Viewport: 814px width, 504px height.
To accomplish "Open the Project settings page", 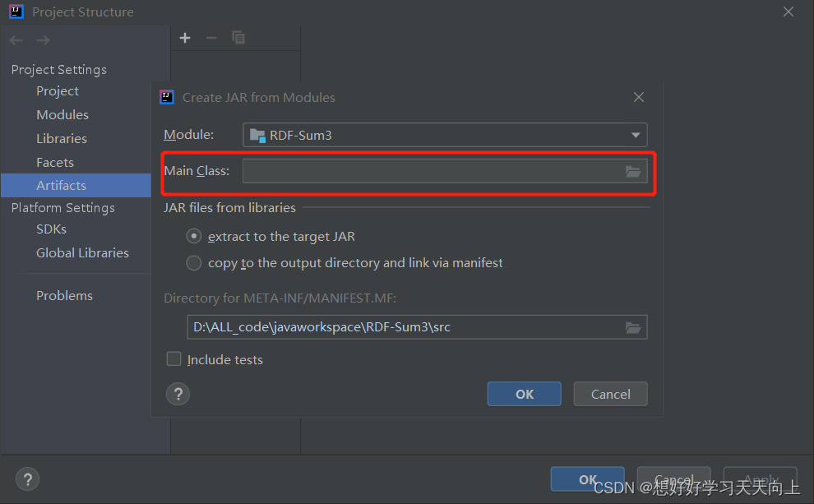I will [x=58, y=91].
